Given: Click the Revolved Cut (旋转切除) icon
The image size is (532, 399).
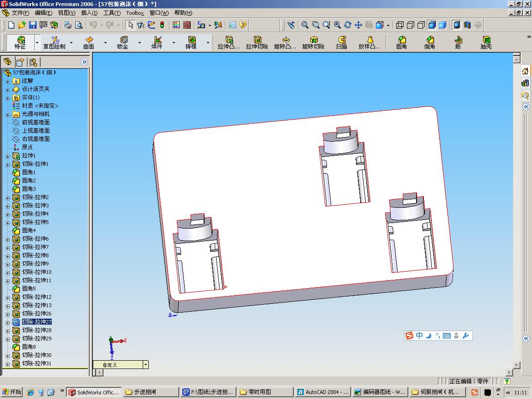Looking at the screenshot, I should [x=313, y=43].
